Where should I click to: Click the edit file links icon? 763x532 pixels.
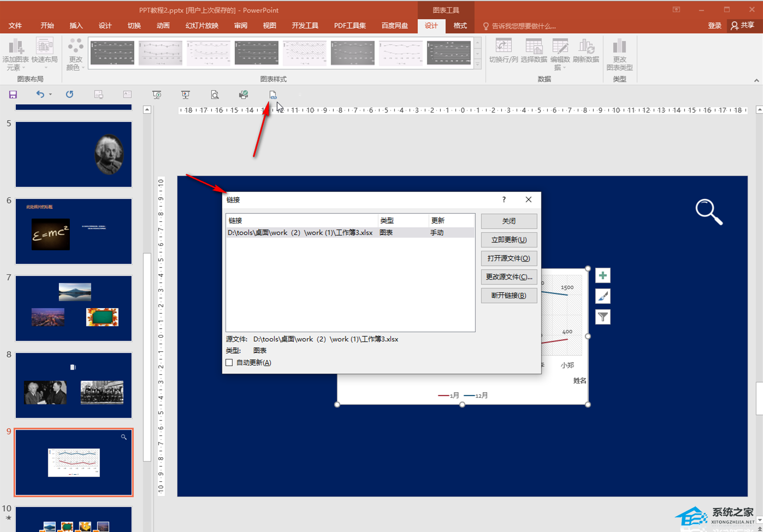[273, 95]
